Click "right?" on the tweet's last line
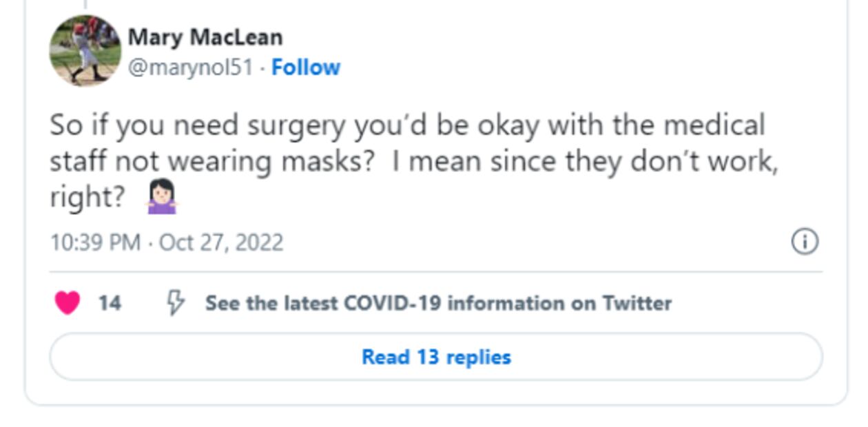Viewport: 868px width, 427px height. (87, 198)
